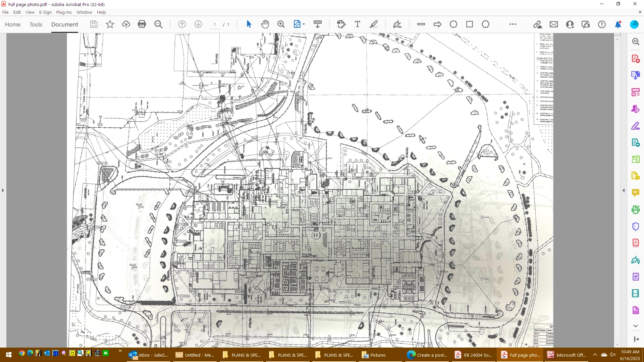Image resolution: width=644 pixels, height=362 pixels.
Task: Select the Highlight pen tool
Action: [x=374, y=24]
